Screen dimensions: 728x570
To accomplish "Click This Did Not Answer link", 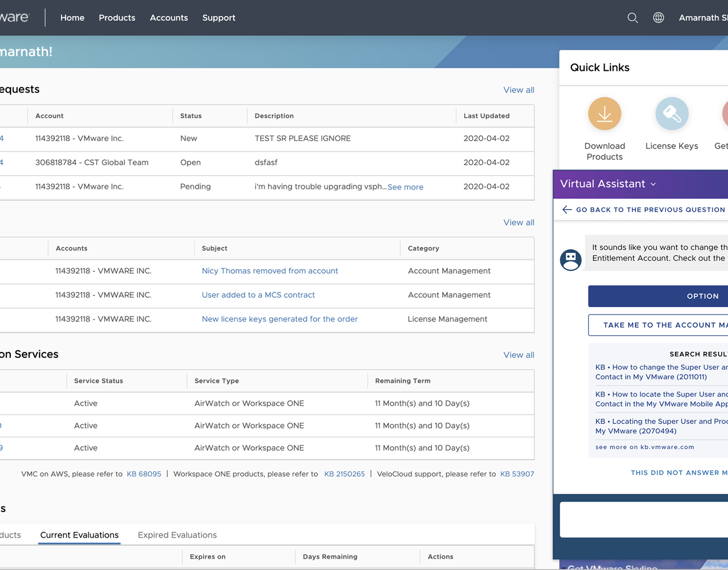I will (679, 473).
